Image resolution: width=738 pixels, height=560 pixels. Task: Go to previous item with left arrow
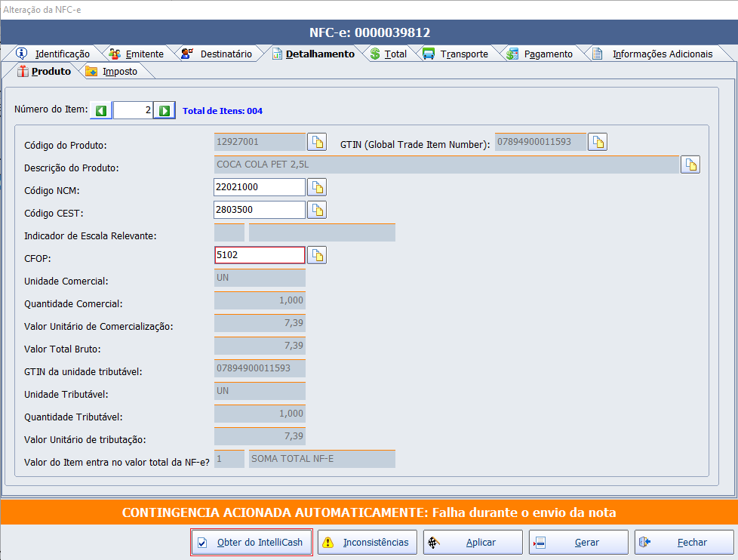coord(101,111)
